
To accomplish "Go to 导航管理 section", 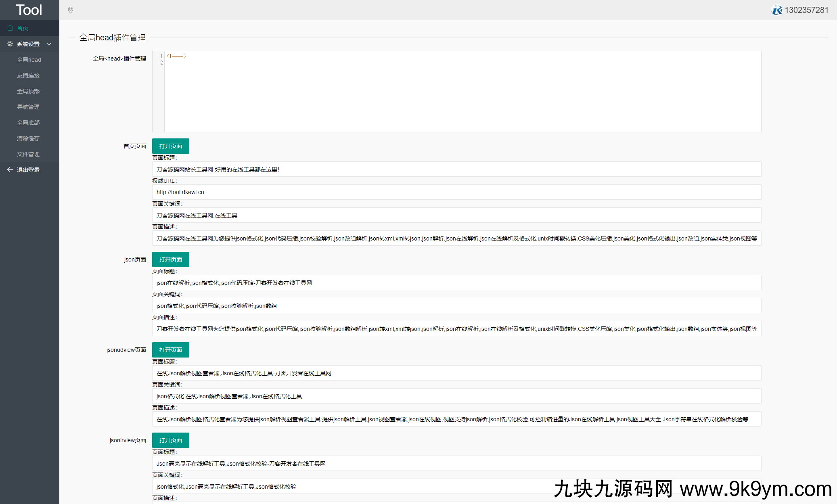I will coord(28,107).
